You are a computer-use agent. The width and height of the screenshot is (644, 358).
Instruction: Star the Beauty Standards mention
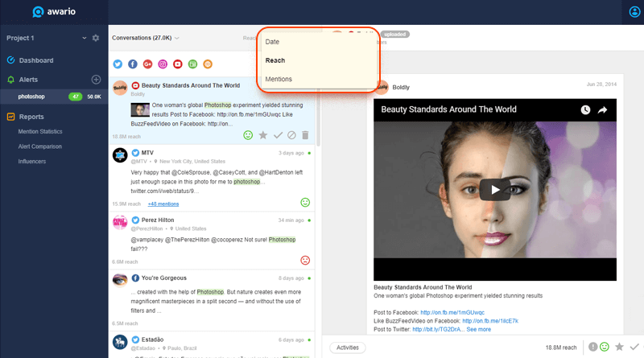pyautogui.click(x=263, y=135)
